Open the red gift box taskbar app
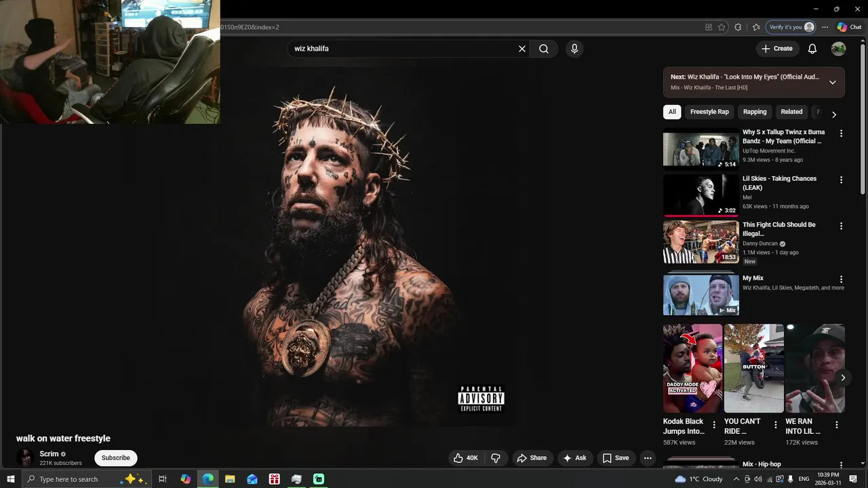868x488 pixels. point(274,479)
